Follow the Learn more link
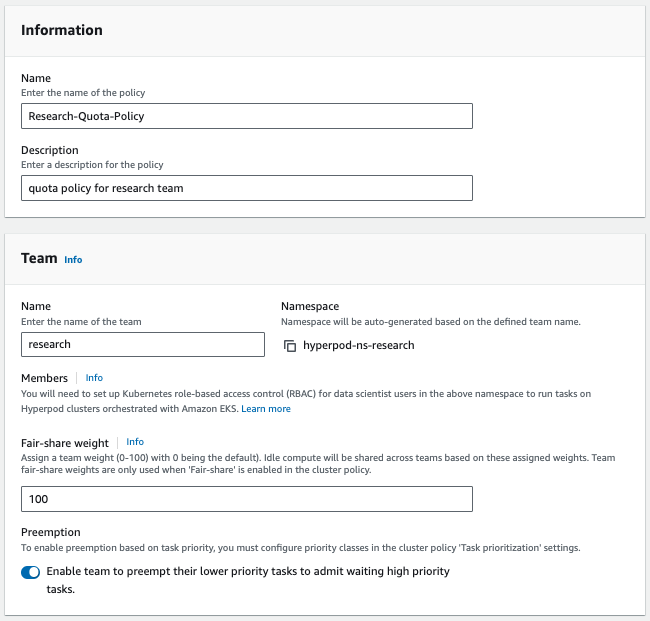The width and height of the screenshot is (650, 621). click(266, 409)
